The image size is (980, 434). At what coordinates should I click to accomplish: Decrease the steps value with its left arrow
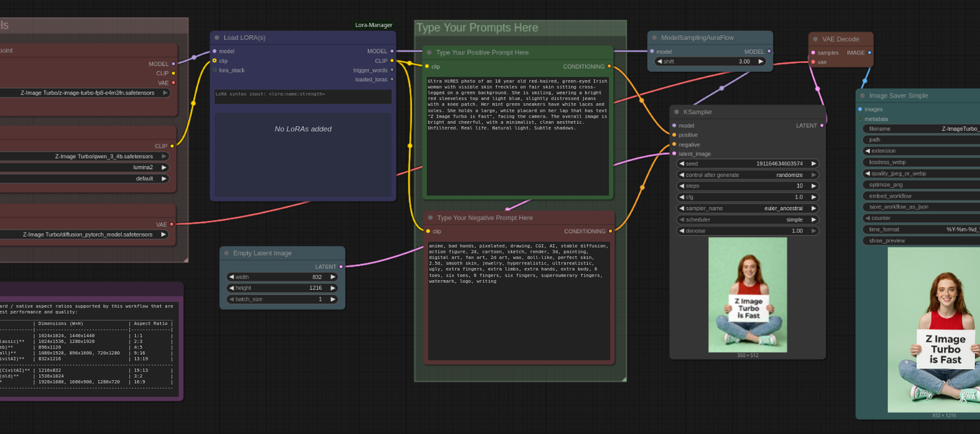tap(682, 186)
